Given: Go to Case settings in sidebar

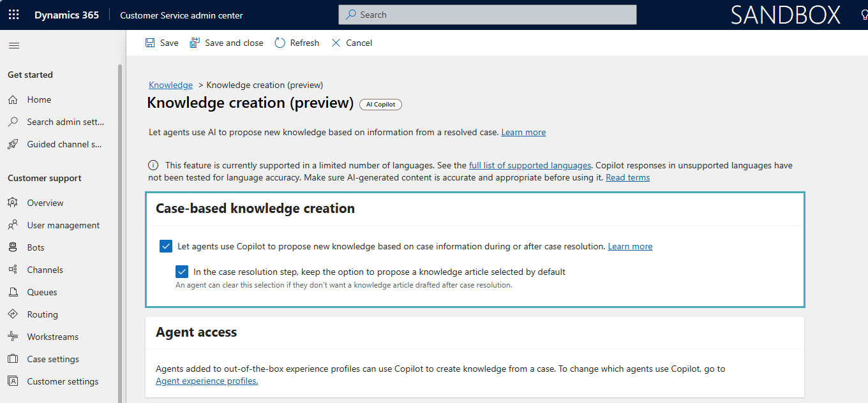Looking at the screenshot, I should point(53,359).
